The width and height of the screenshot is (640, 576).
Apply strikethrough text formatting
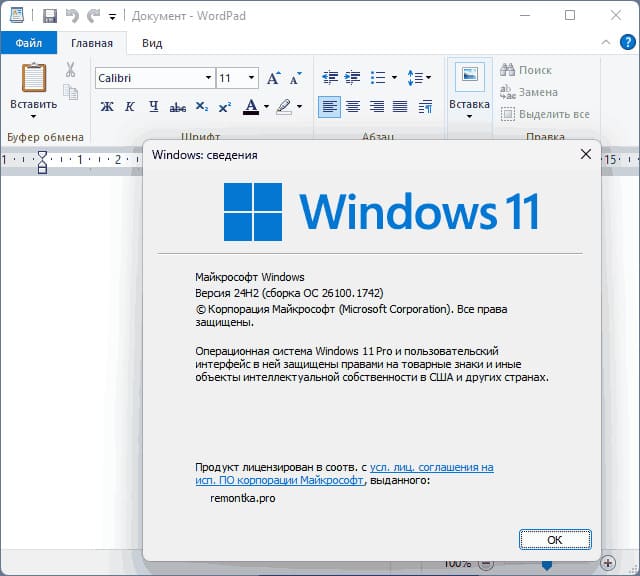coord(178,107)
